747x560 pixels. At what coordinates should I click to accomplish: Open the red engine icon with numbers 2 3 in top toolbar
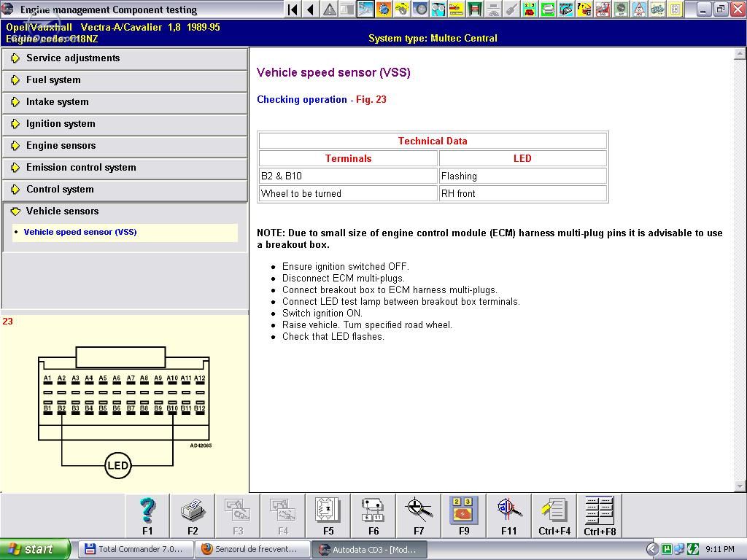(x=530, y=9)
